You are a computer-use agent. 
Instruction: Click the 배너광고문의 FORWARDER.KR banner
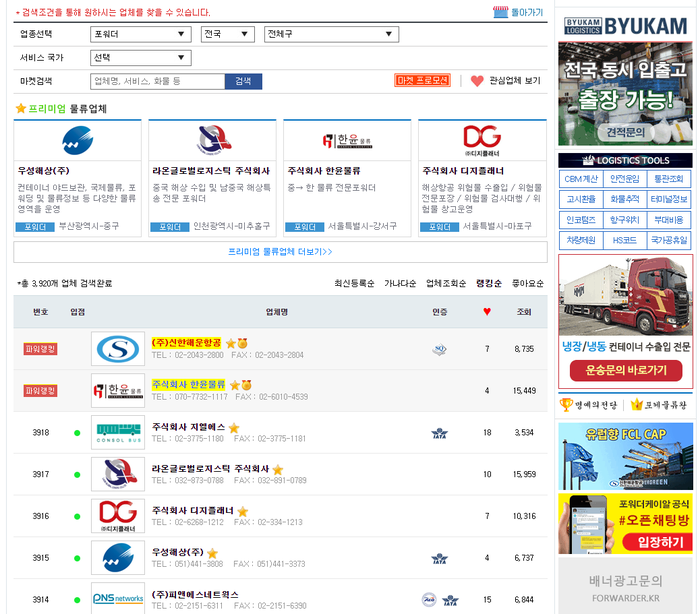coord(625,587)
